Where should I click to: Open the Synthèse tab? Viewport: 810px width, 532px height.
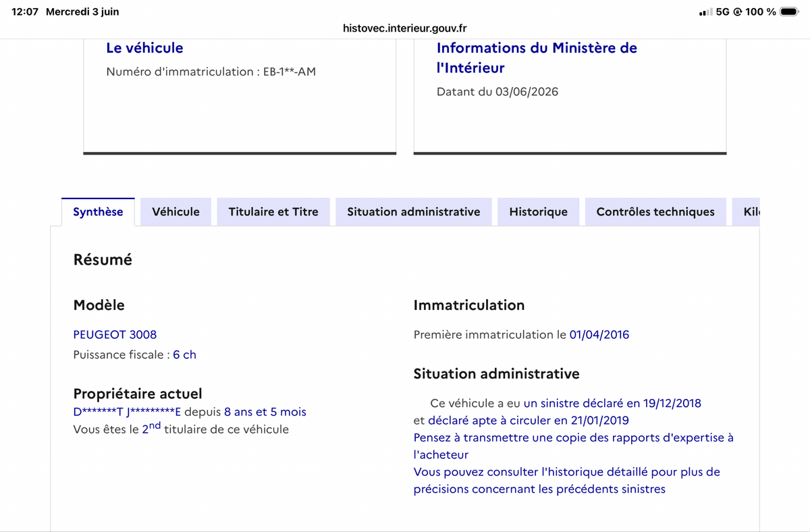tap(98, 212)
